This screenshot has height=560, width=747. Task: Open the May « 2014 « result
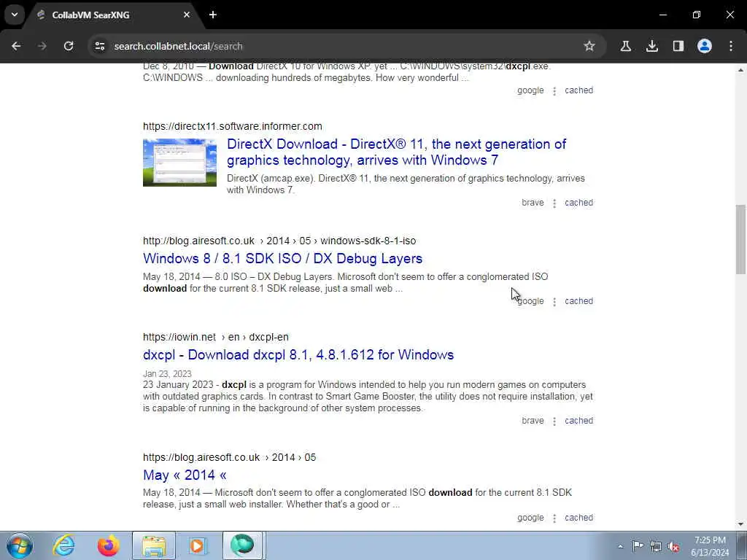185,475
